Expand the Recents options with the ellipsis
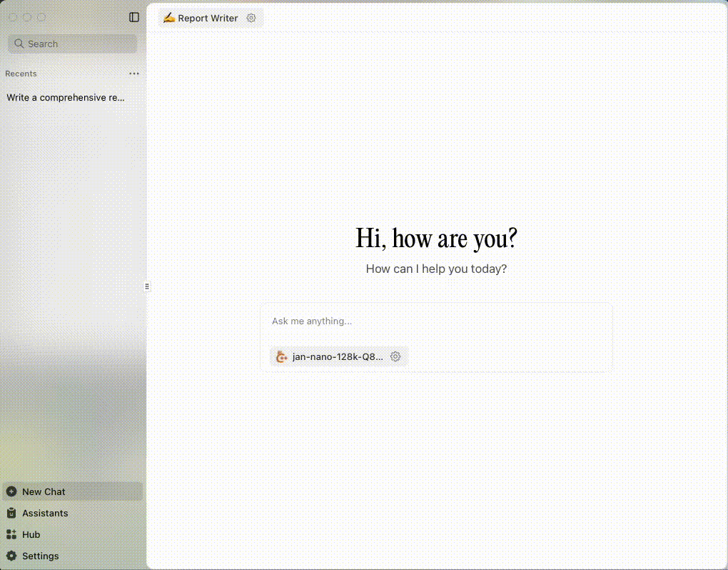The image size is (728, 570). [x=134, y=74]
